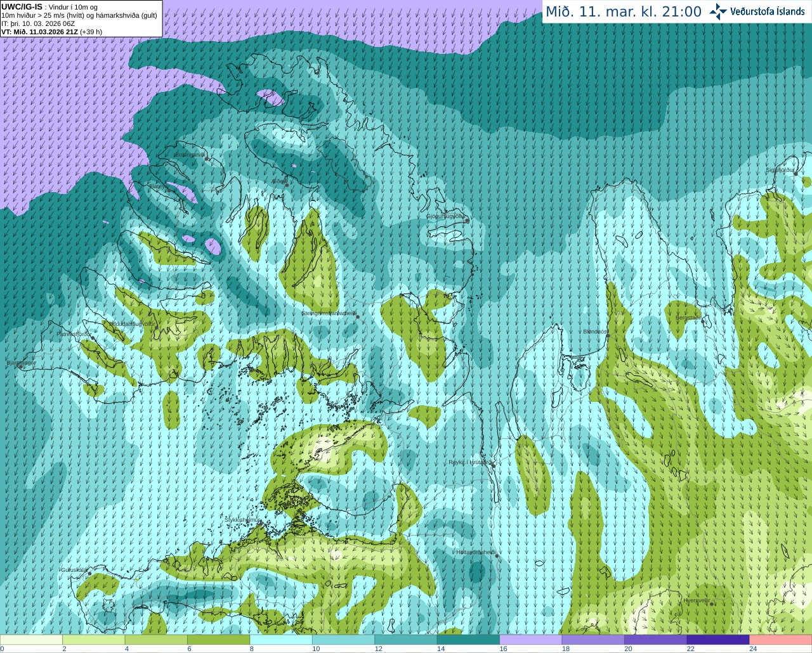Click the Bolungarvík station marker

tap(206, 159)
